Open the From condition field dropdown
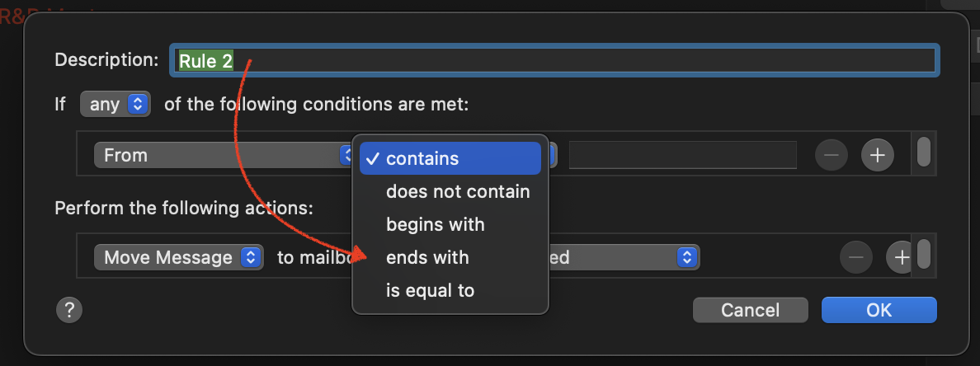Screen dimensions: 980x366 (223, 154)
